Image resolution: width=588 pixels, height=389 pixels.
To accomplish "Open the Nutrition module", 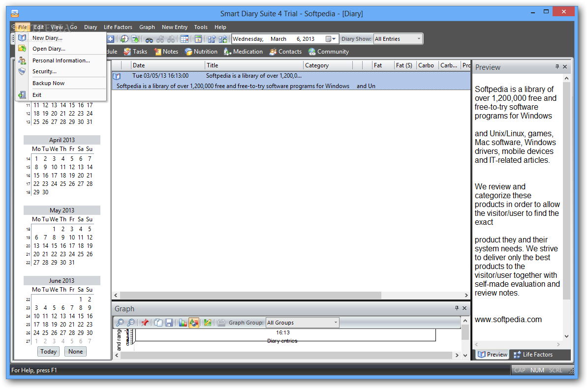I will pyautogui.click(x=201, y=52).
